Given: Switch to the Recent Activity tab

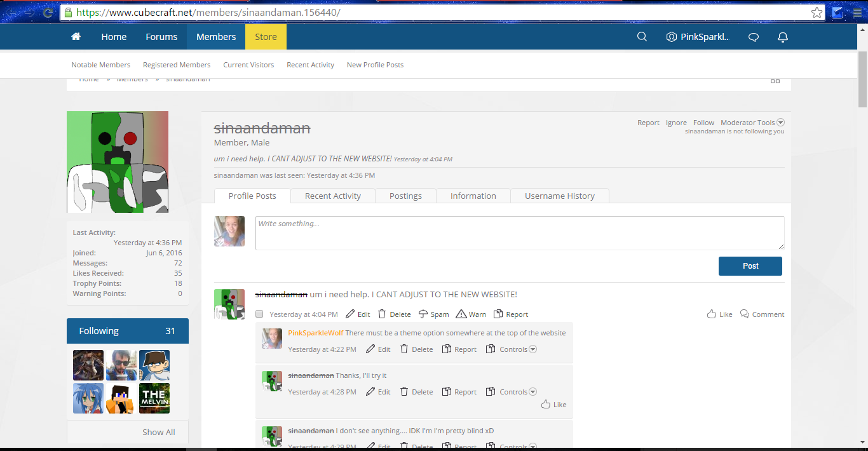Looking at the screenshot, I should point(333,196).
